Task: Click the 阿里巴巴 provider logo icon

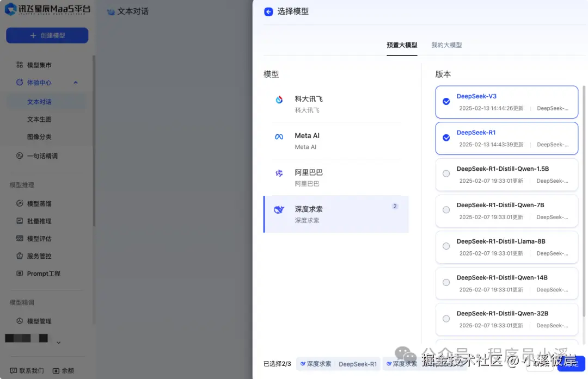Action: [x=279, y=173]
